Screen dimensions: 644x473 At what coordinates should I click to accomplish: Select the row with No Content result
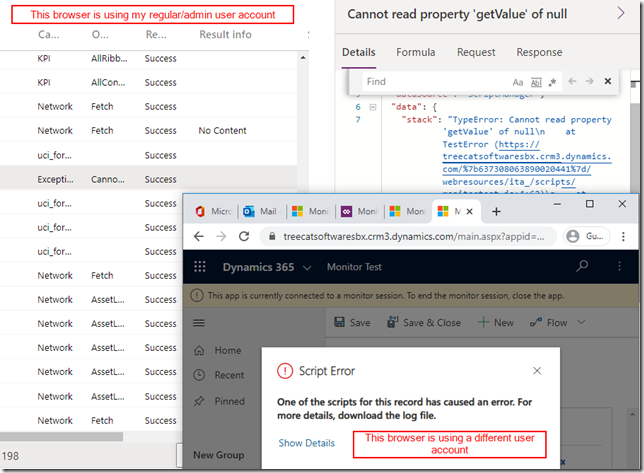point(148,131)
